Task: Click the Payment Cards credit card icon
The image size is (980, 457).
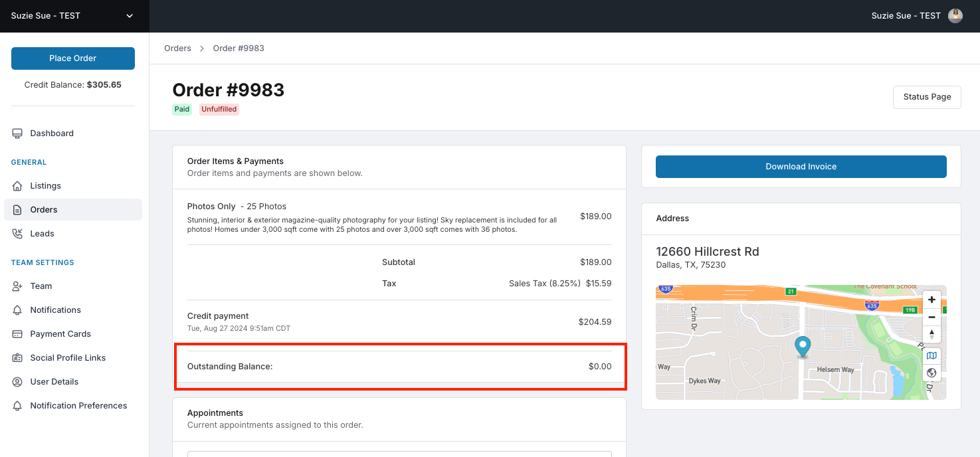Action: tap(17, 334)
